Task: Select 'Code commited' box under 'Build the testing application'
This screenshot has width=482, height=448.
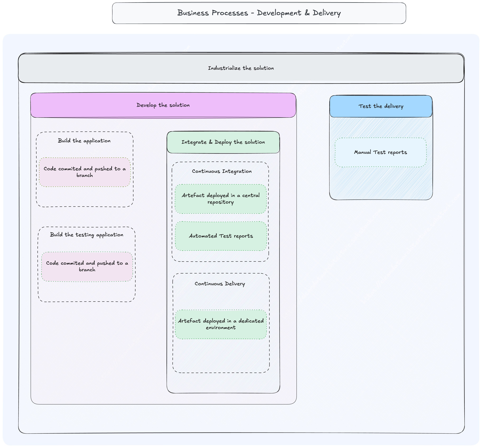Action: tap(87, 267)
